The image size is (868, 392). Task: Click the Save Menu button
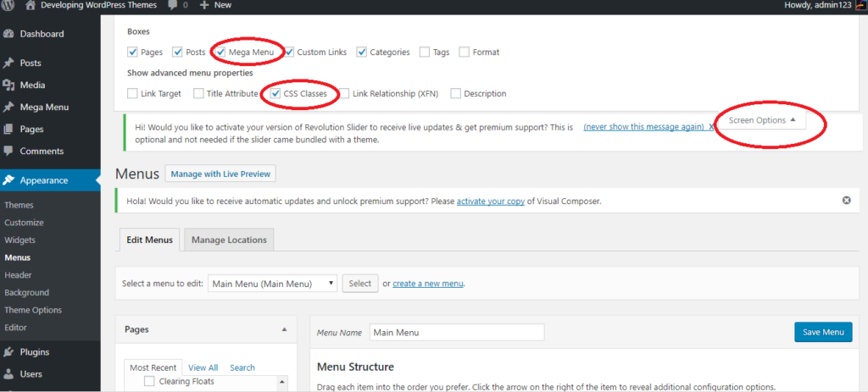pos(823,332)
